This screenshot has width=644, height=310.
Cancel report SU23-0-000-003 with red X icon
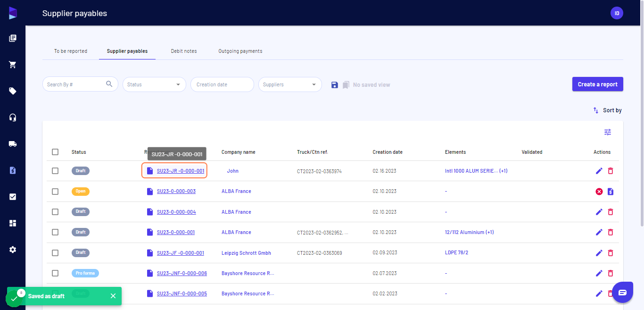click(x=599, y=192)
